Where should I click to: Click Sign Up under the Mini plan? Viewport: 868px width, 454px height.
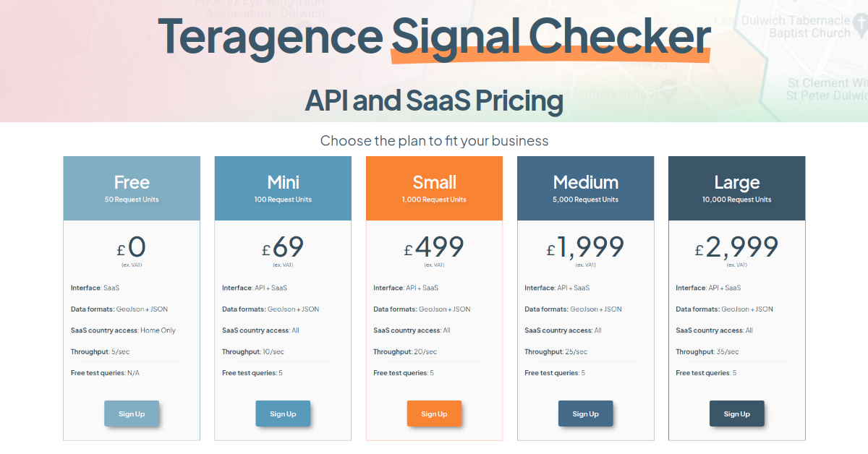pos(283,413)
